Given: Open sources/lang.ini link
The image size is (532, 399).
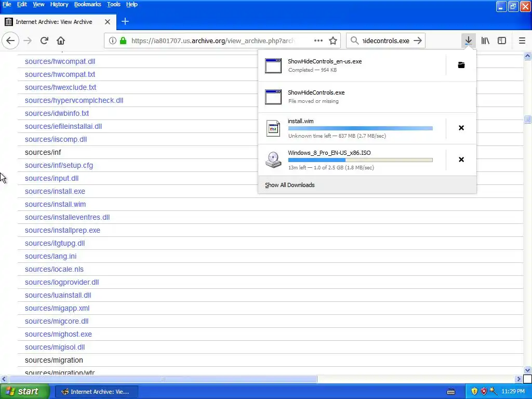Looking at the screenshot, I should tap(50, 256).
